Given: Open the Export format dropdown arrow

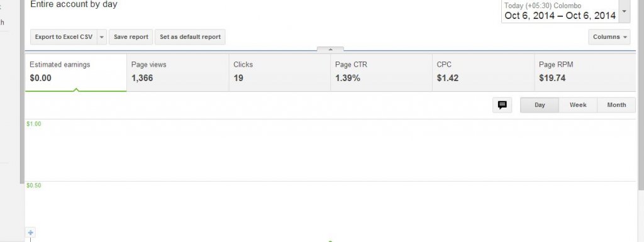Looking at the screenshot, I should pyautogui.click(x=102, y=37).
